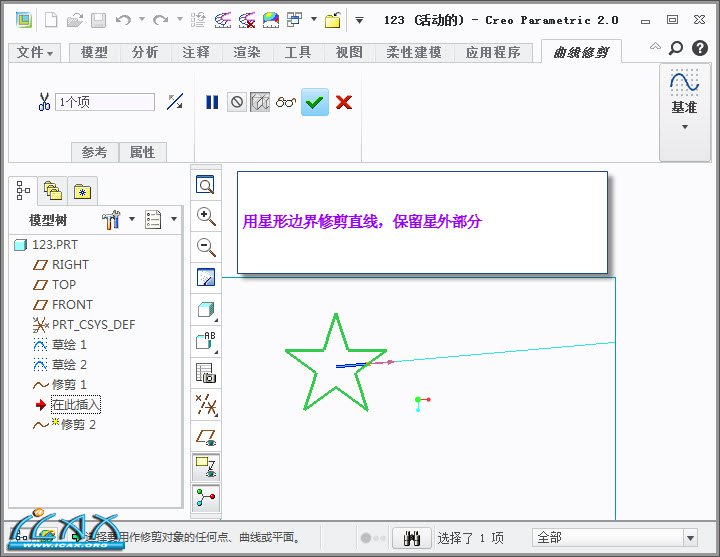Toggle annotation display icon
720x557 pixels.
coord(206,467)
